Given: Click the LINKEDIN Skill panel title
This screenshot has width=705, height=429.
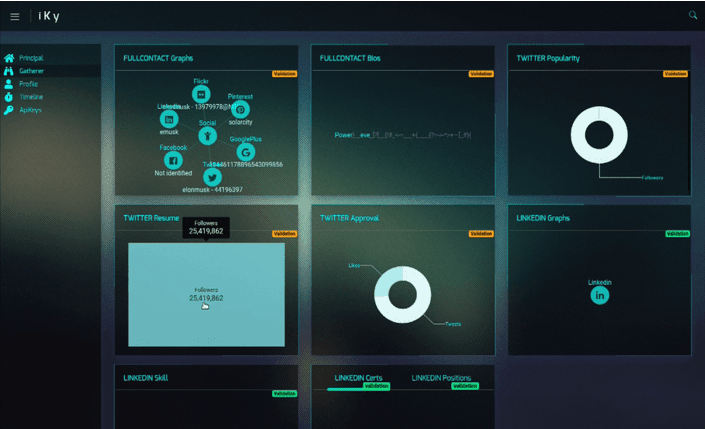Looking at the screenshot, I should [146, 378].
